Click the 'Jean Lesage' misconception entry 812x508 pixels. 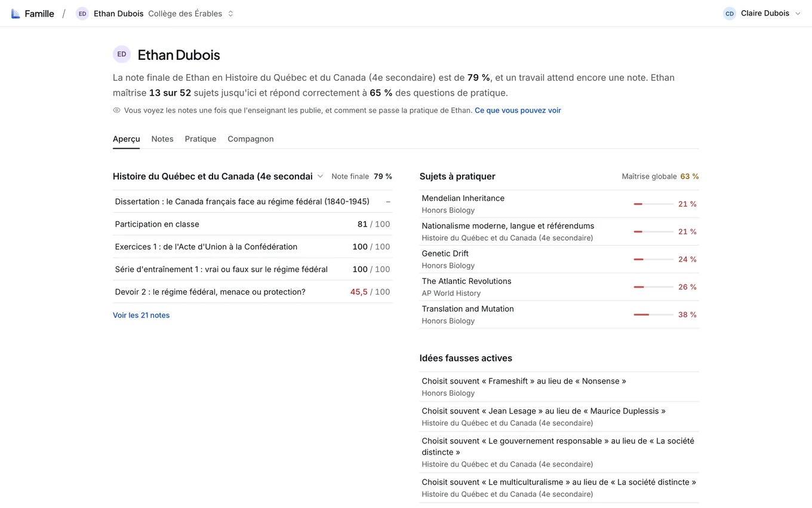559,417
